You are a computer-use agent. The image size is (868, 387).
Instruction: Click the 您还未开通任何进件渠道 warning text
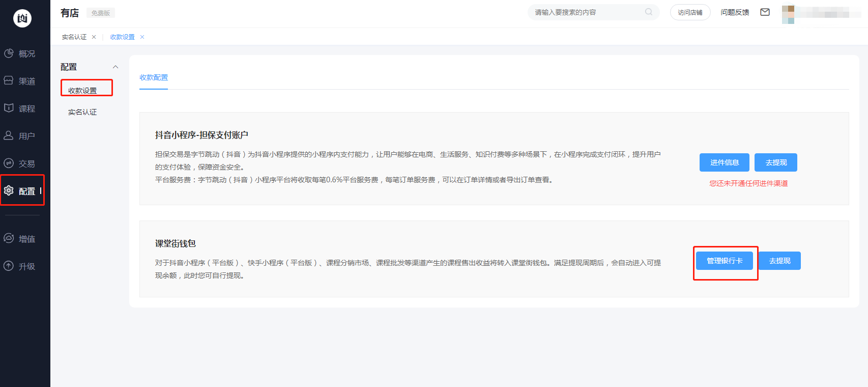point(748,183)
